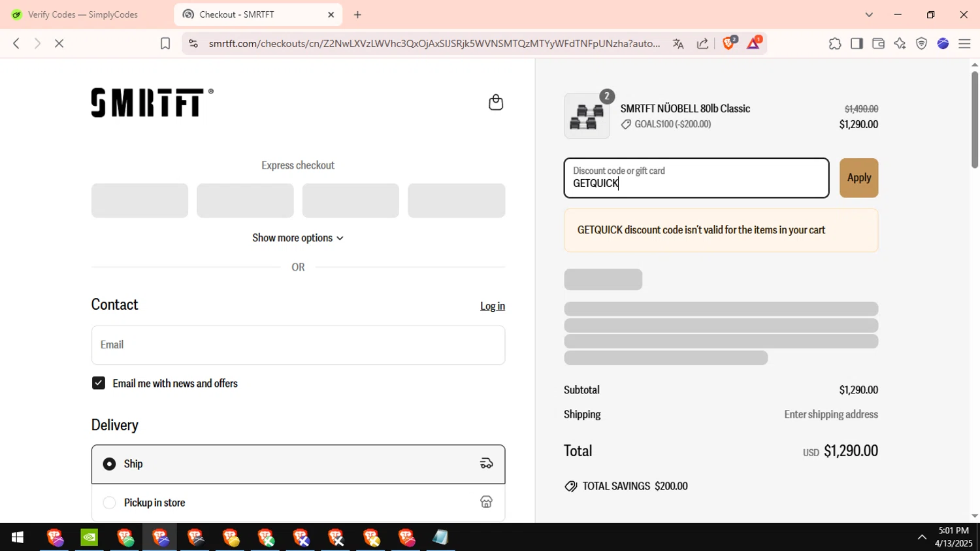Click the shipping truck icon
Image resolution: width=980 pixels, height=551 pixels.
tap(486, 463)
